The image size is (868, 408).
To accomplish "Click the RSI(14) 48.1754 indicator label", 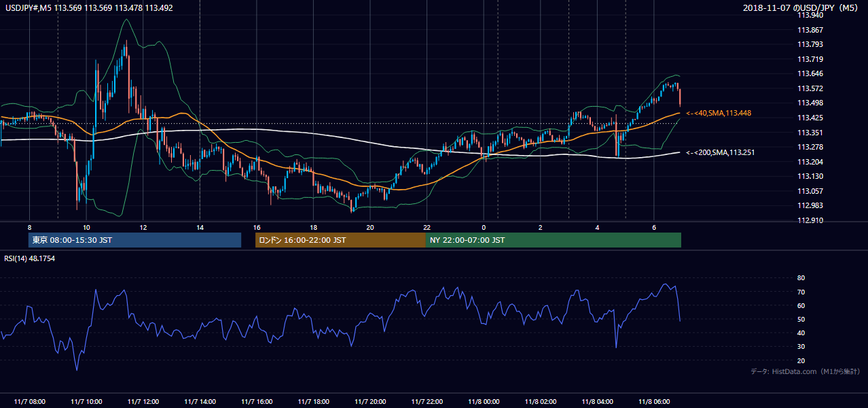I will coord(30,258).
